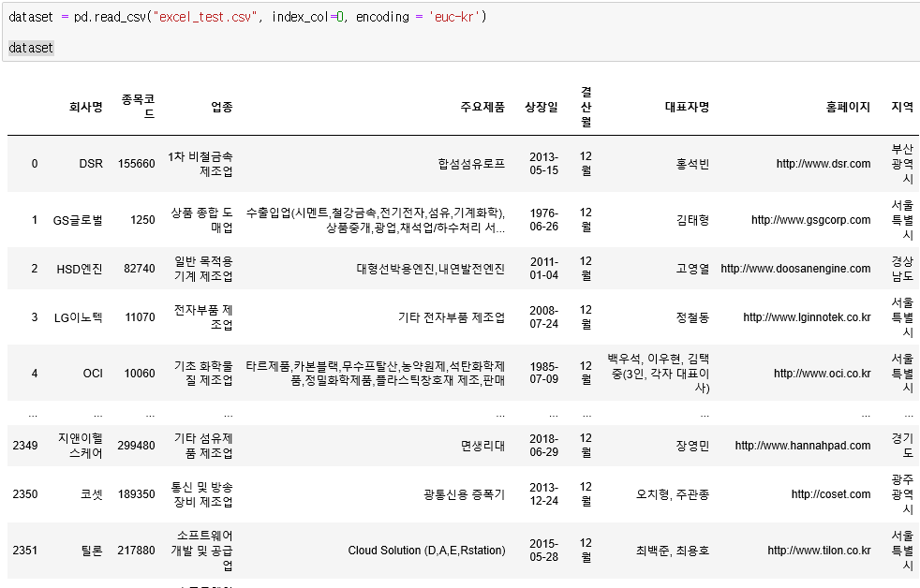This screenshot has width=920, height=588.
Task: Click listing date 2018-06-29
Action: tap(544, 446)
